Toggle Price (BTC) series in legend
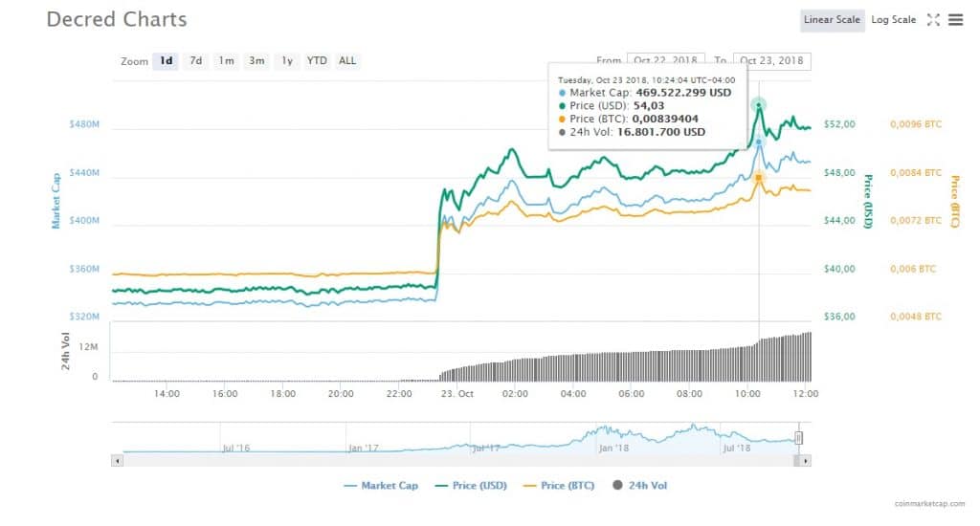980x526 pixels. click(x=558, y=486)
